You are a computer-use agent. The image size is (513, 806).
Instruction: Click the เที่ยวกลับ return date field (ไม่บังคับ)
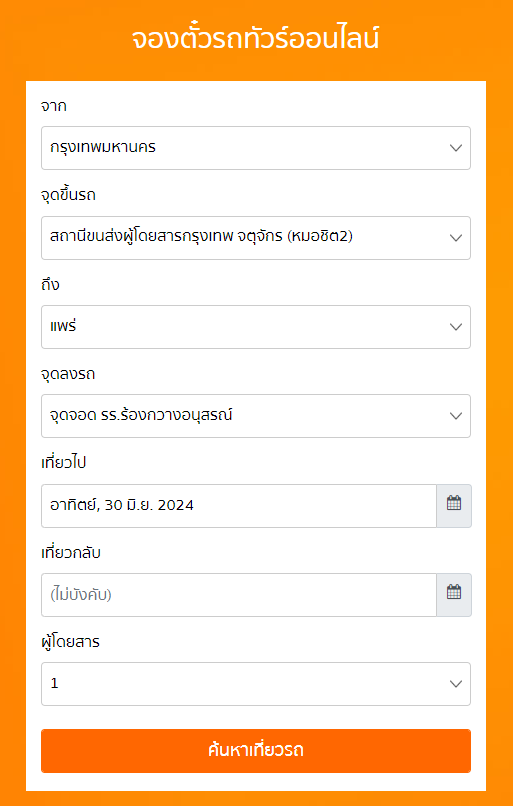pyautogui.click(x=239, y=595)
